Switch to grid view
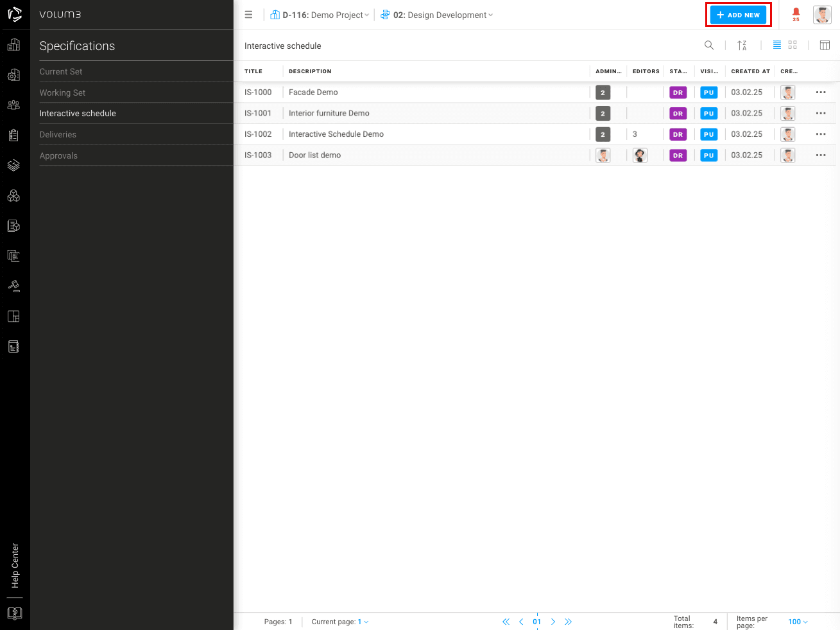Viewport: 840px width, 630px height. pos(793,45)
